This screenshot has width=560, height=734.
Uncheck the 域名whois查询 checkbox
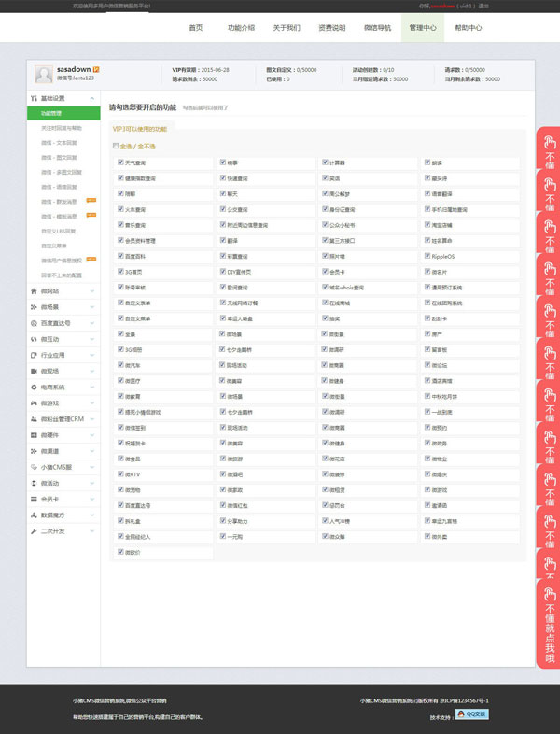tap(325, 288)
